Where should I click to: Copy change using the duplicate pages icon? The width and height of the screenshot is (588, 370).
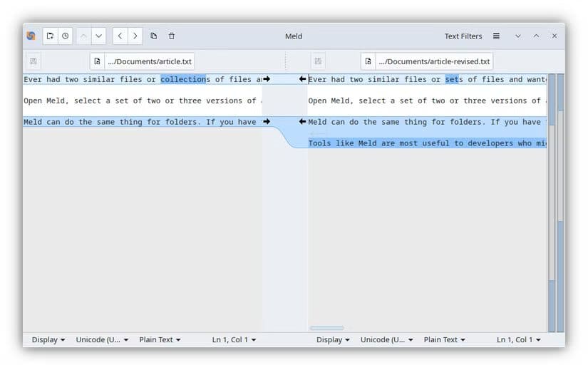pos(154,36)
